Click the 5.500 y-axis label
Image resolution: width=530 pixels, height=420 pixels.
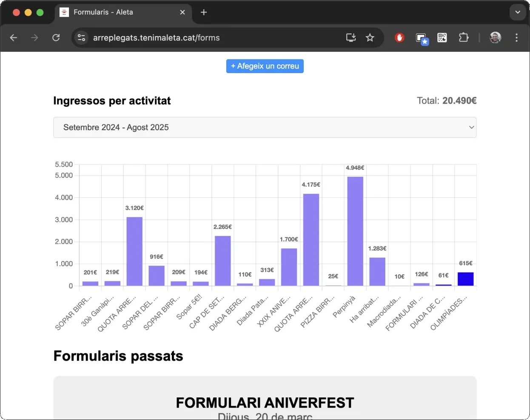tap(64, 165)
